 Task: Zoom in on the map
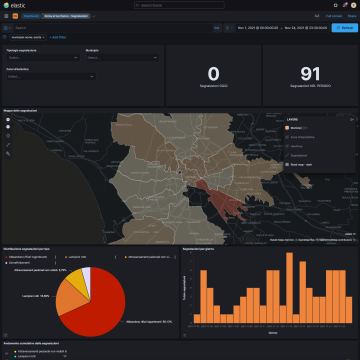pyautogui.click(x=8, y=119)
